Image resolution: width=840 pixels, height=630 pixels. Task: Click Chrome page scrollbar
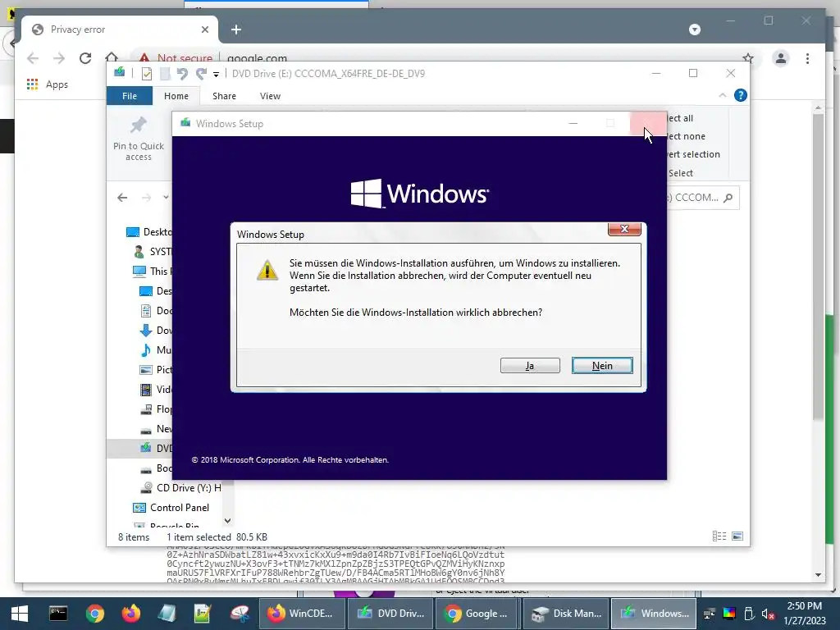click(x=818, y=267)
